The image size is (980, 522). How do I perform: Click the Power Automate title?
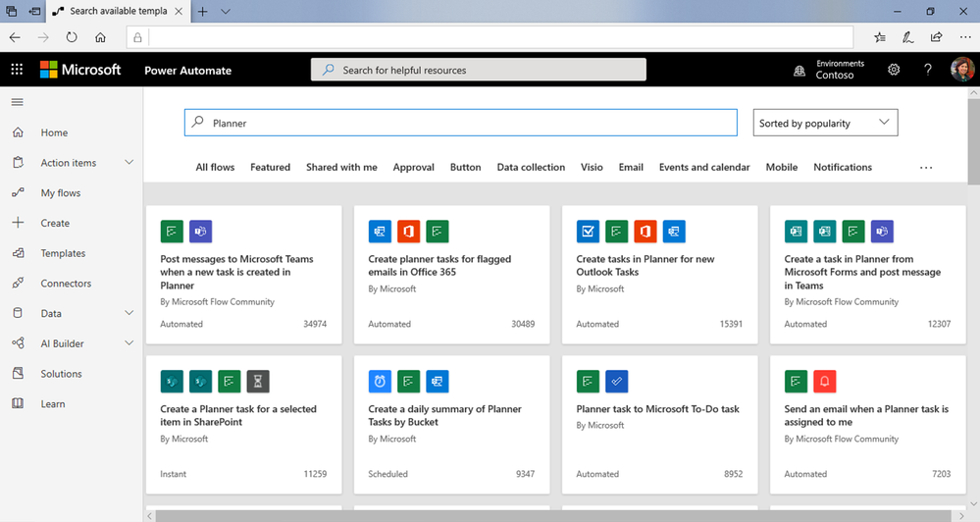click(187, 71)
